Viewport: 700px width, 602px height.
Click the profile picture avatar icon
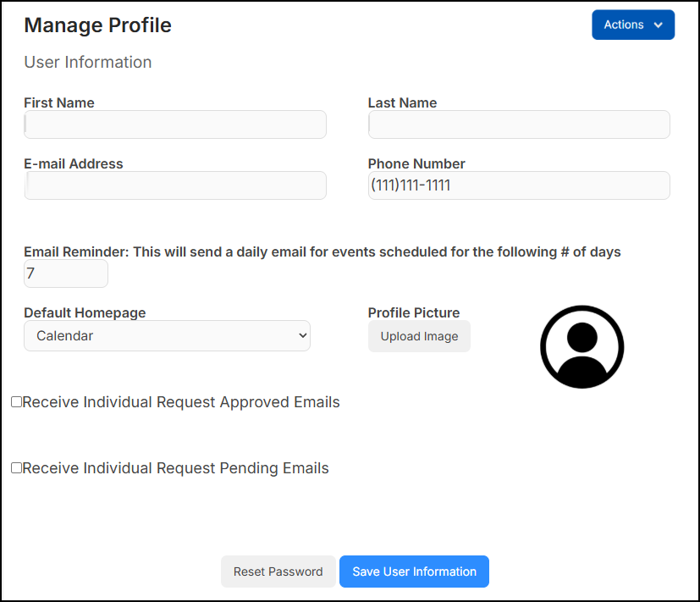pos(581,347)
